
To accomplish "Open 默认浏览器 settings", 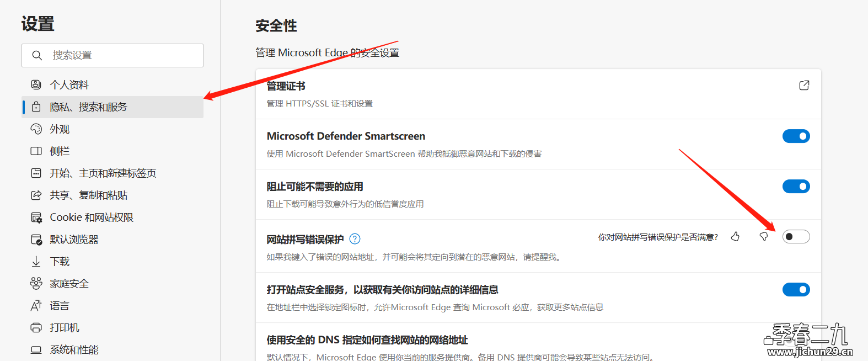I will [x=112, y=240].
